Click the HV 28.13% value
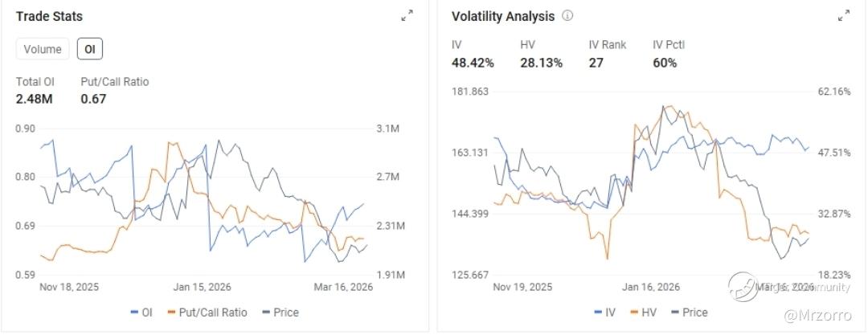The image size is (868, 335). coord(541,62)
